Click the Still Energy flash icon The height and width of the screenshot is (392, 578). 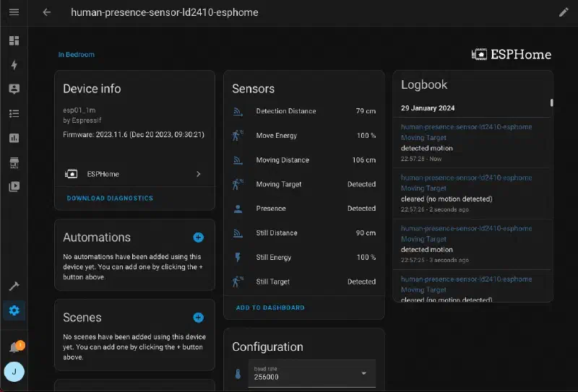[x=238, y=257]
